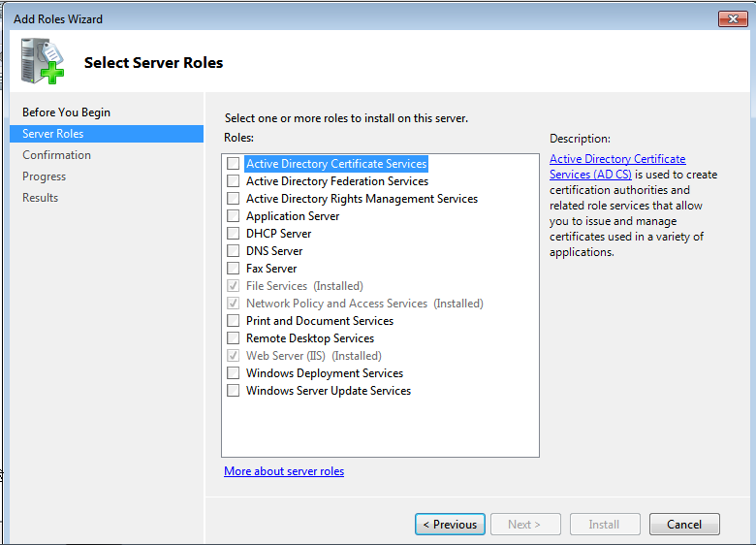Select Remote Desktop Services label
The height and width of the screenshot is (545, 756).
[x=310, y=338]
